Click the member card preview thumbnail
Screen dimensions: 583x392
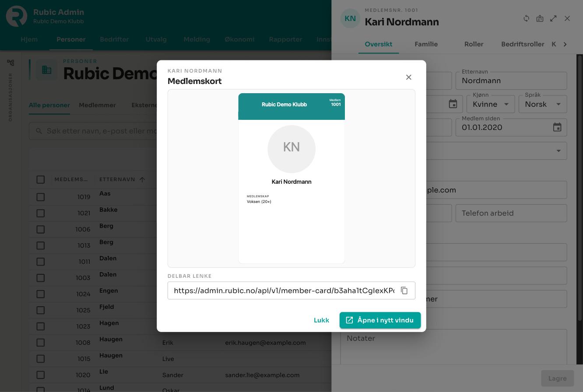291,178
